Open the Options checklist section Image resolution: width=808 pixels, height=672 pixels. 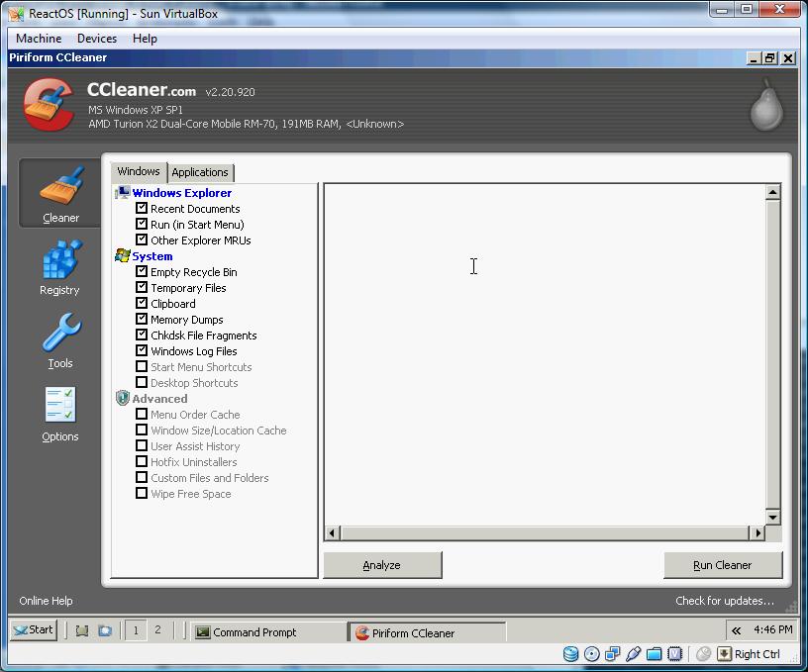(x=59, y=414)
